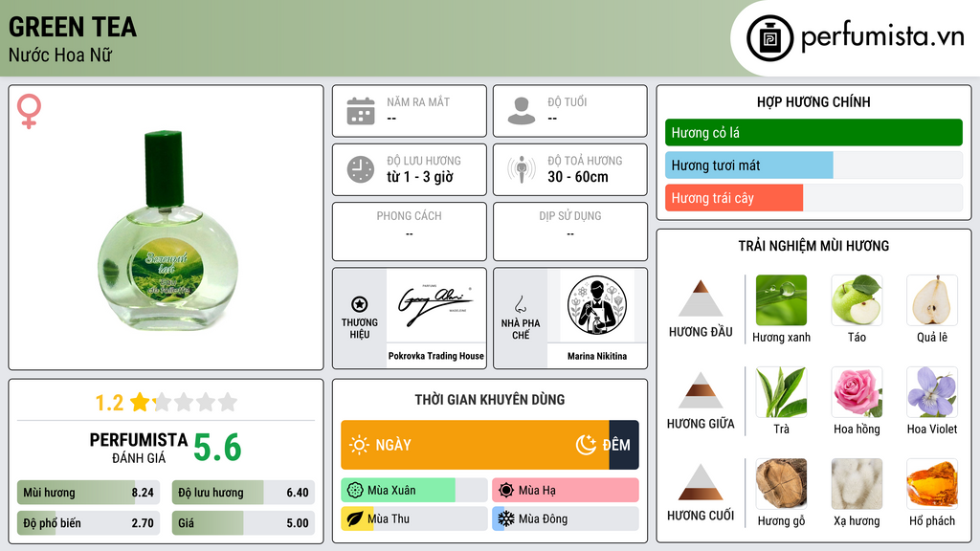Click the Hương cỏ lá green accord bar
980x551 pixels.
tap(813, 132)
